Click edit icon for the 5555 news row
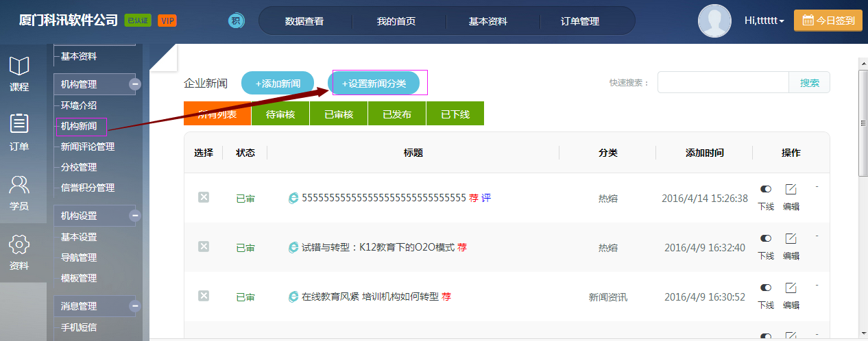The image size is (868, 341). (791, 189)
